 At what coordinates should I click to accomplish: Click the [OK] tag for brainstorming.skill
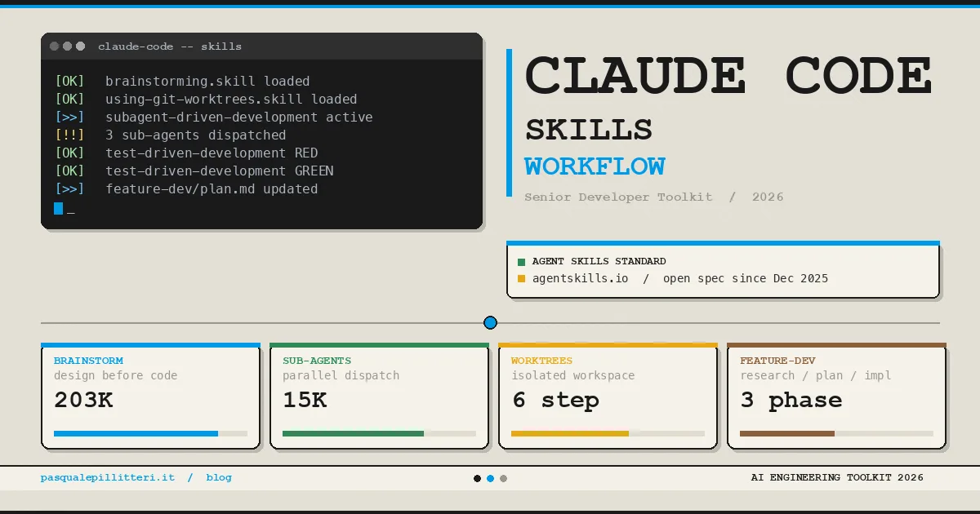(69, 82)
